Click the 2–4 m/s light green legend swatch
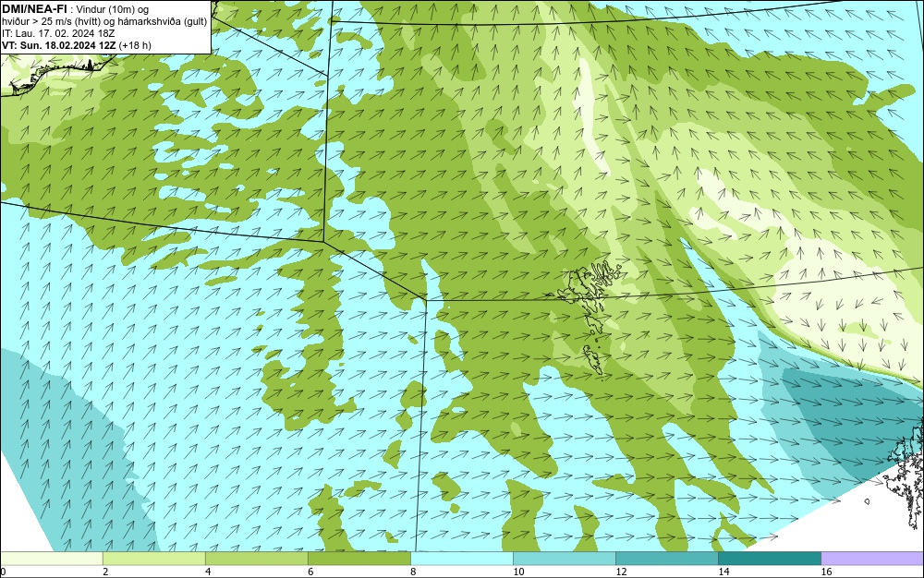Screen dimensions: 924x578 [153, 558]
